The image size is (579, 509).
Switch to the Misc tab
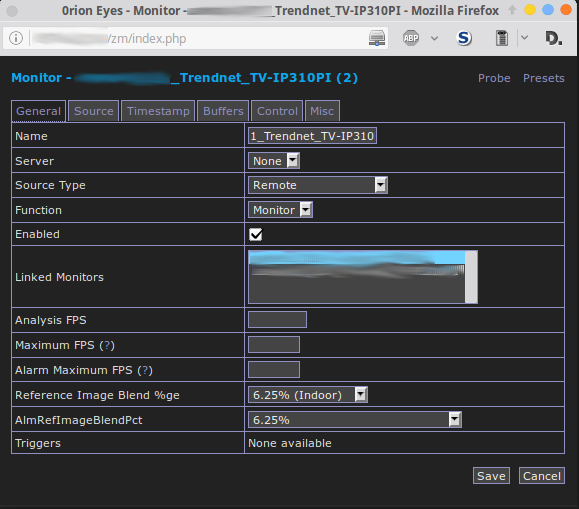[x=322, y=111]
